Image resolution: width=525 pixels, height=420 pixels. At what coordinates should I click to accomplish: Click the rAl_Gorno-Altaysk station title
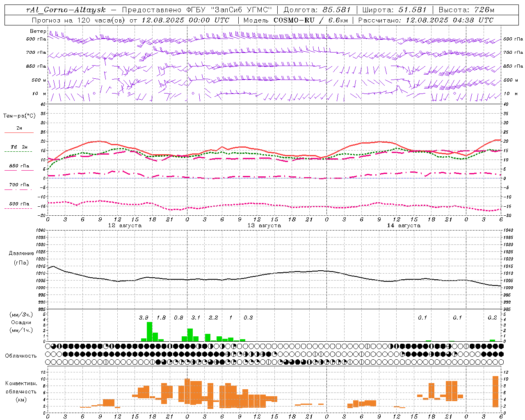pos(66,10)
